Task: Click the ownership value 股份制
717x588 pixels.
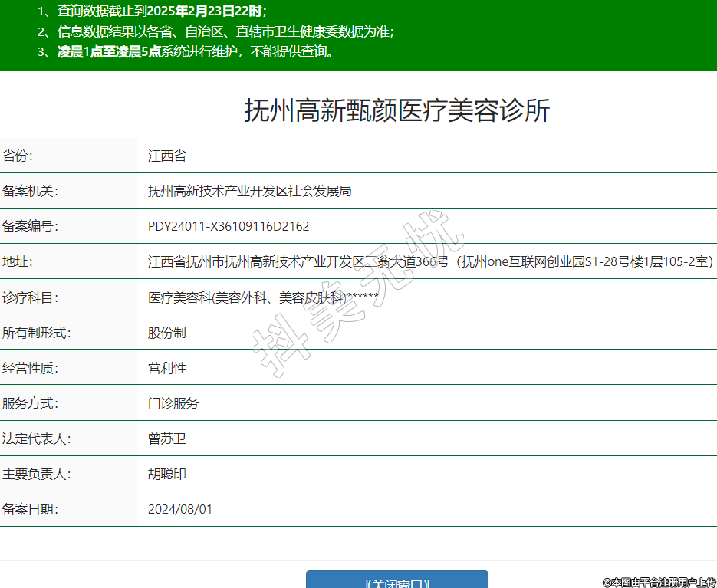Action: (x=167, y=333)
